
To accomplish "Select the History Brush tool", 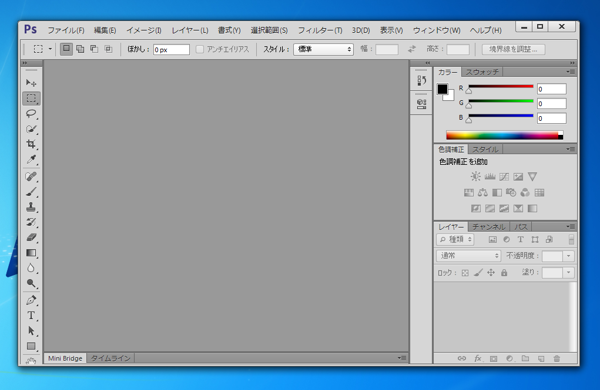I will click(31, 222).
